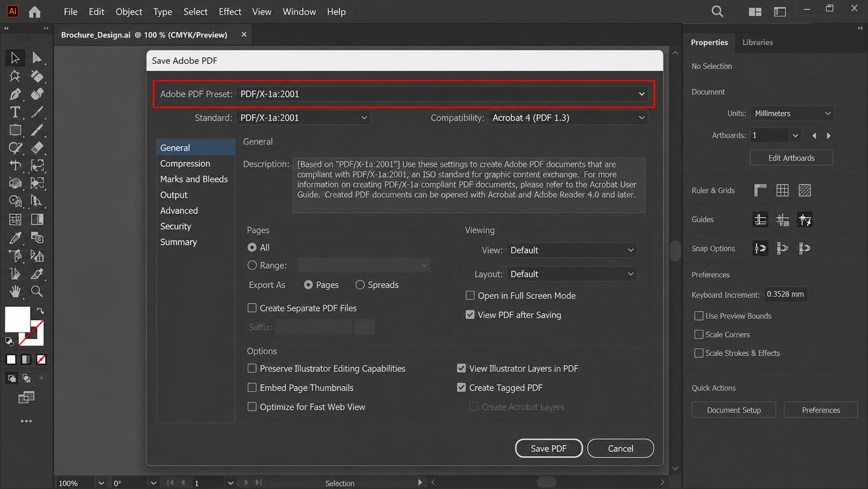Select the Selection tool arrow
The image size is (868, 489).
coord(15,58)
